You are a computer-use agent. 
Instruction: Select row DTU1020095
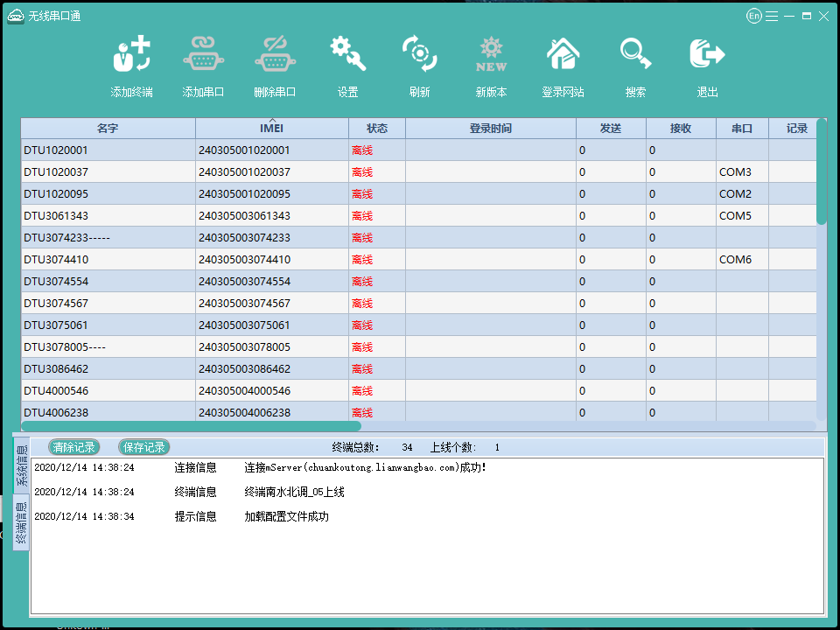tap(419, 194)
